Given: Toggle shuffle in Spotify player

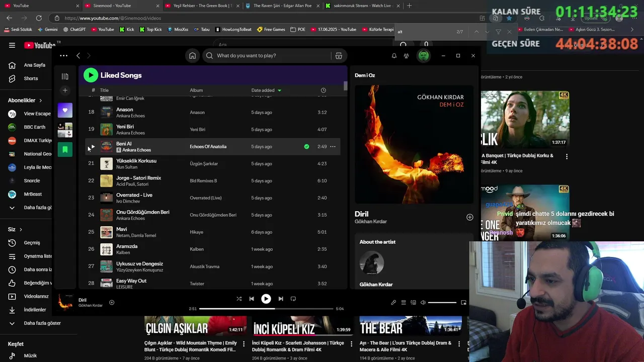Looking at the screenshot, I should coord(239,299).
